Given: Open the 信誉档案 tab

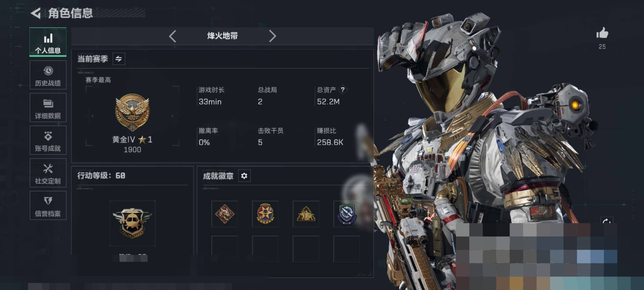Looking at the screenshot, I should click(x=48, y=205).
